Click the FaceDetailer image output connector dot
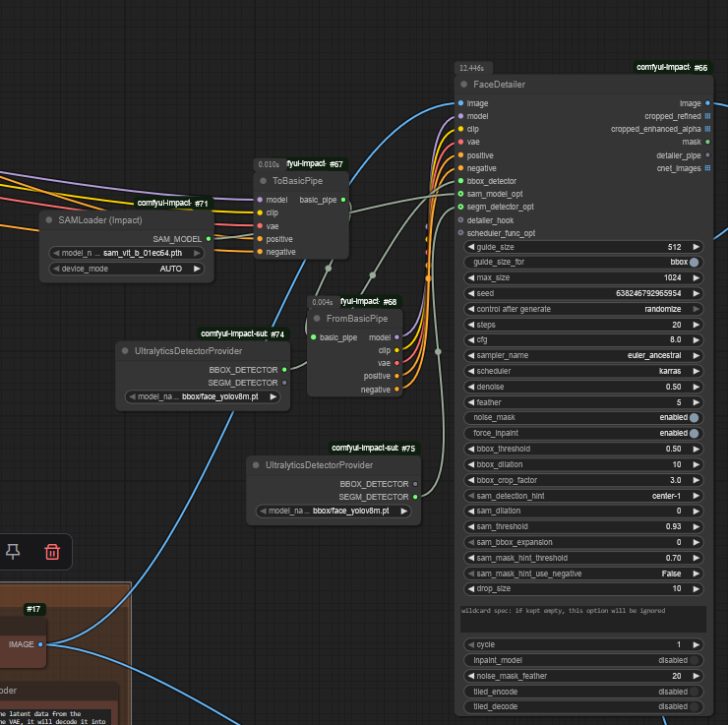The image size is (728, 725). point(708,103)
